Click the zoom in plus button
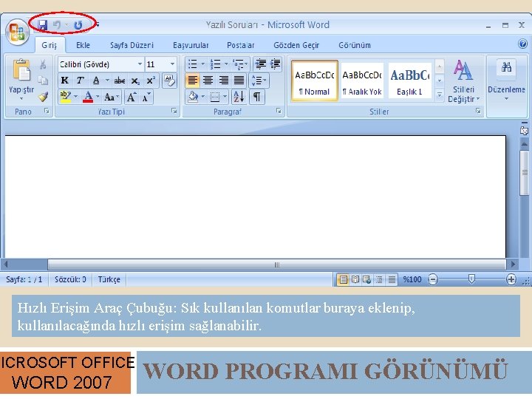 pyautogui.click(x=511, y=279)
